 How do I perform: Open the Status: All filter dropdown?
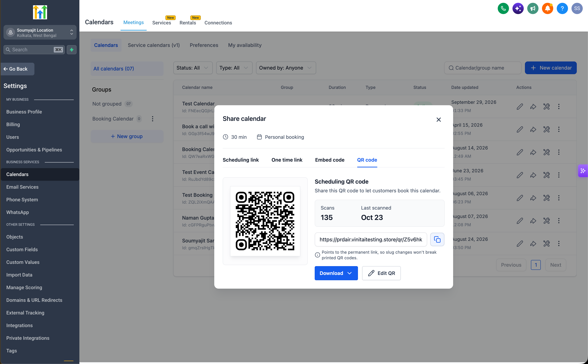coord(192,68)
